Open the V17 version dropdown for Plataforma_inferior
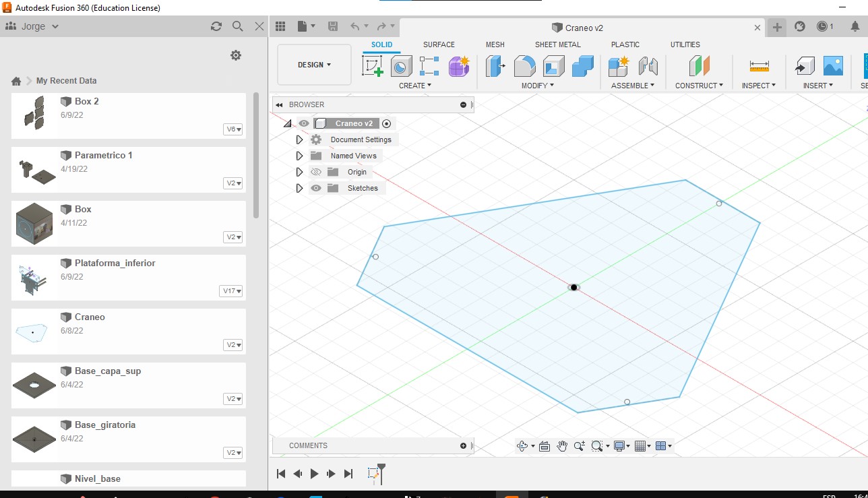This screenshot has width=868, height=498. (231, 291)
